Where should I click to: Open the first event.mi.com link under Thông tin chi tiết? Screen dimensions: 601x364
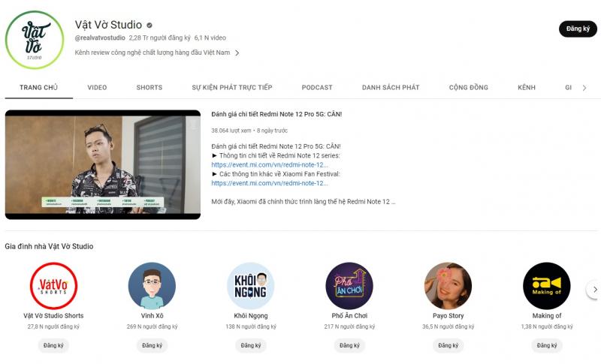tap(270, 165)
